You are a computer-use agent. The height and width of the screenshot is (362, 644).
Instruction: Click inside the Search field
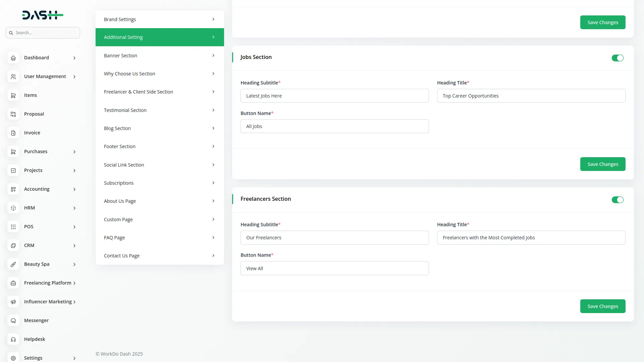43,33
